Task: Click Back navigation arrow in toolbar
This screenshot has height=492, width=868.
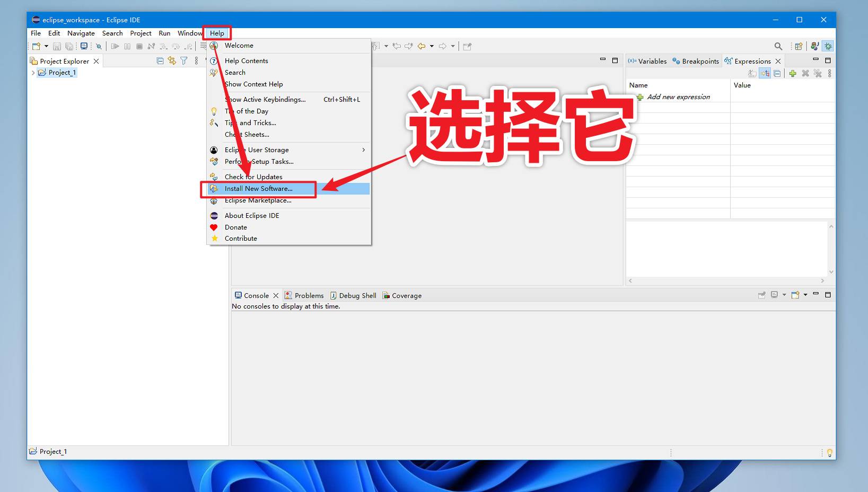Action: tap(422, 46)
